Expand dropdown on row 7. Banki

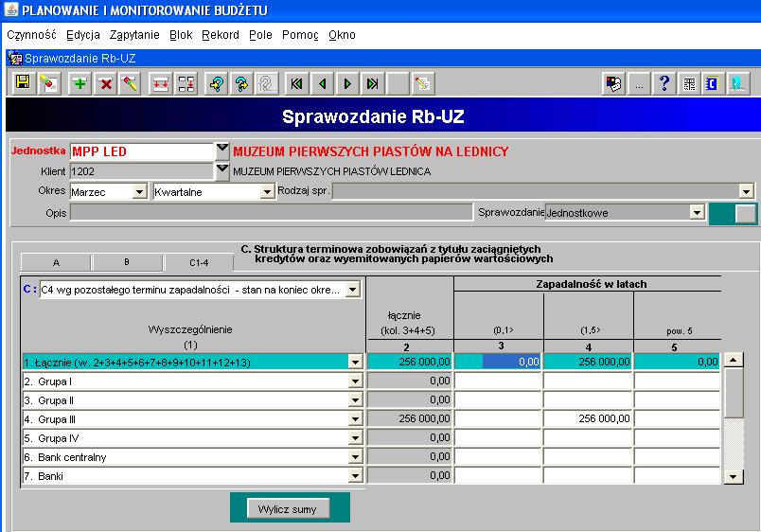point(355,476)
